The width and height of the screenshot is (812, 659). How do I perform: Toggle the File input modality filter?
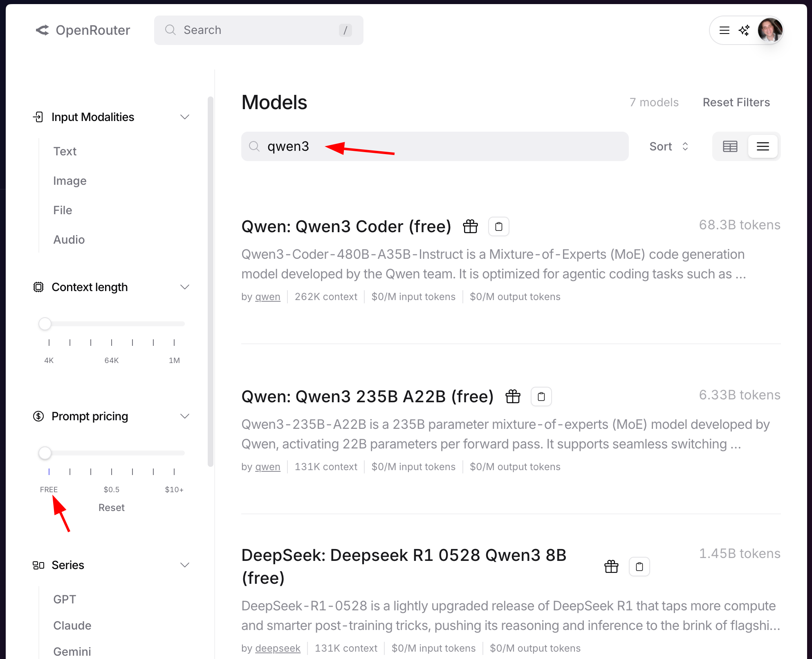point(63,210)
